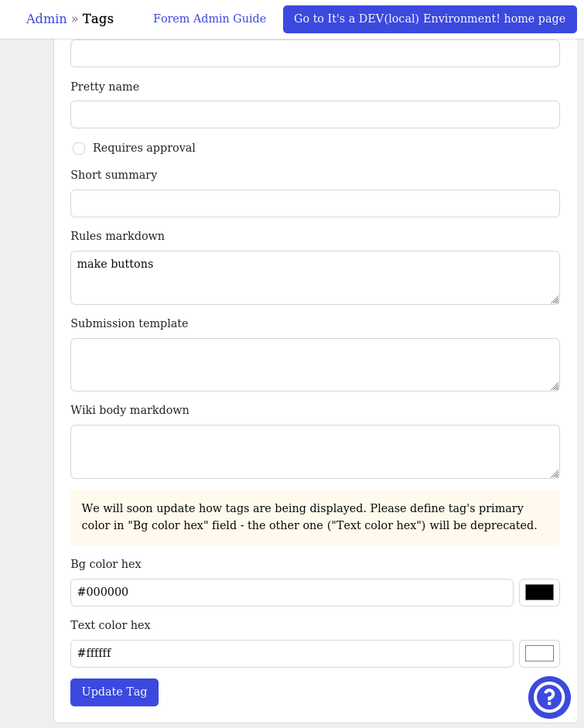This screenshot has width=584, height=728.
Task: Click the yellow deprecation notice box
Action: pos(315,516)
